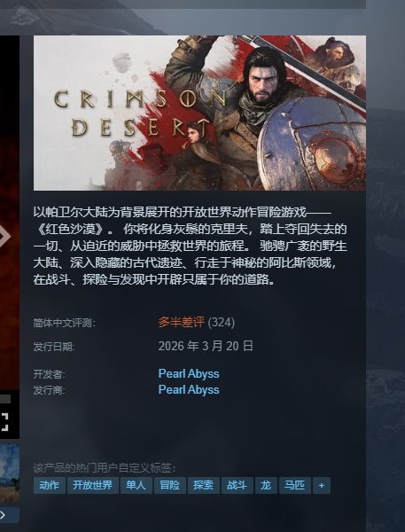Click the 马匹 tag
This screenshot has width=405, height=532.
pos(294,486)
